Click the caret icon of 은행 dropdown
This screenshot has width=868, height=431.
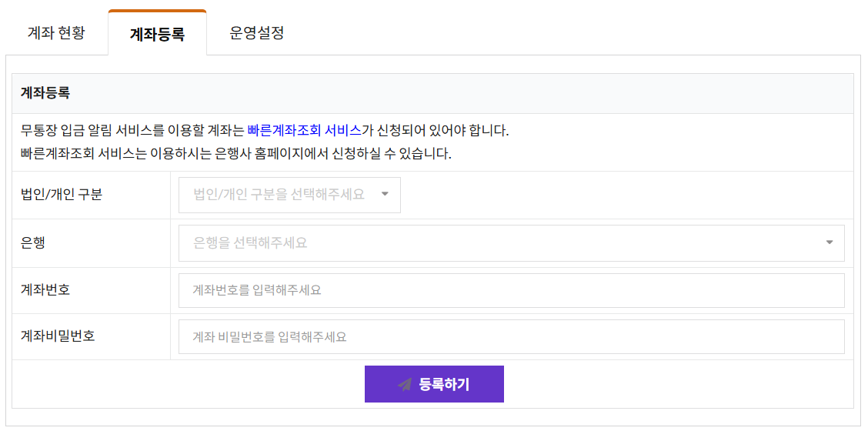coord(830,242)
